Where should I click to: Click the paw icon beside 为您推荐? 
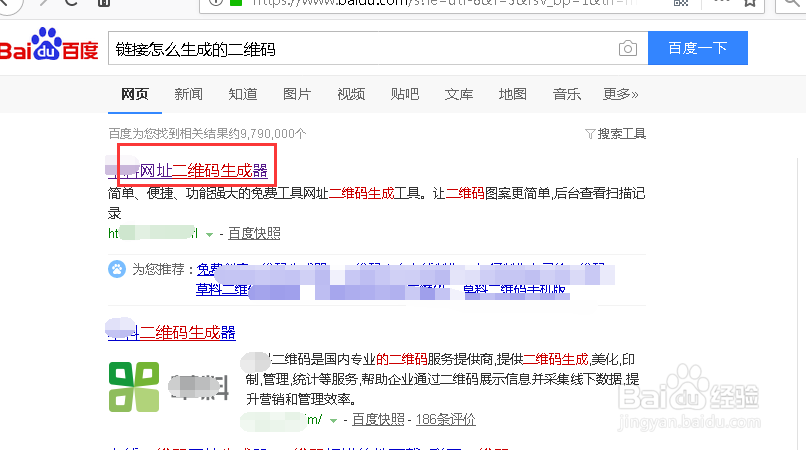117,269
